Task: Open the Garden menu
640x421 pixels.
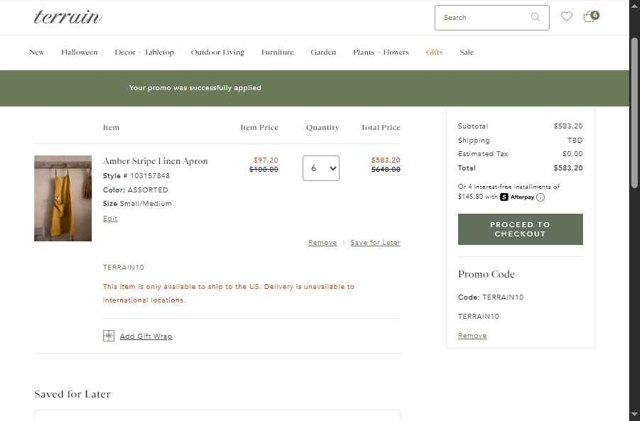Action: (323, 52)
